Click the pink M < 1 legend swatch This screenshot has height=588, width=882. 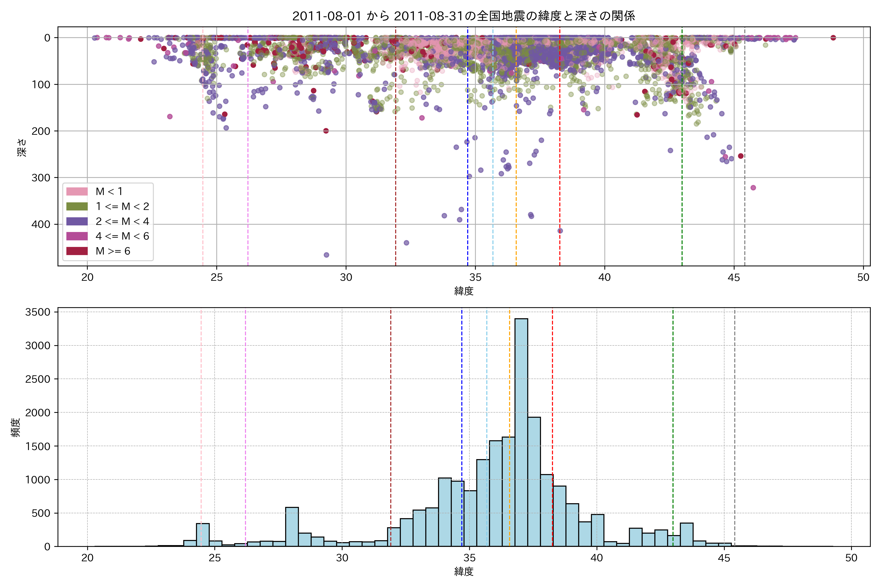pyautogui.click(x=77, y=191)
